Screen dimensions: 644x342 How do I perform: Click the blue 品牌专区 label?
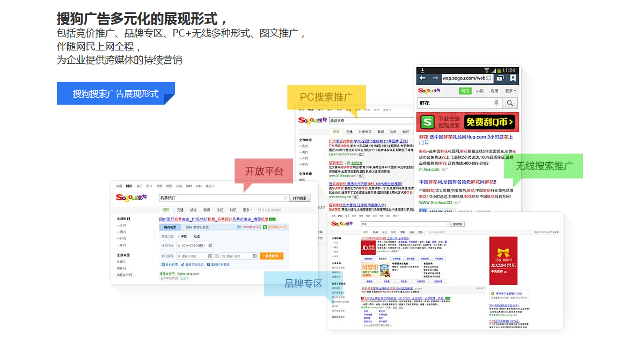coord(303,283)
